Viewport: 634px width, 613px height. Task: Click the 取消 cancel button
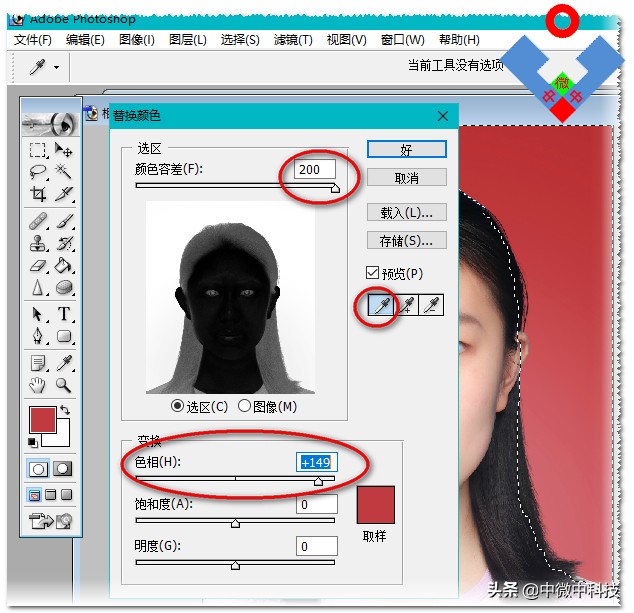click(x=407, y=178)
